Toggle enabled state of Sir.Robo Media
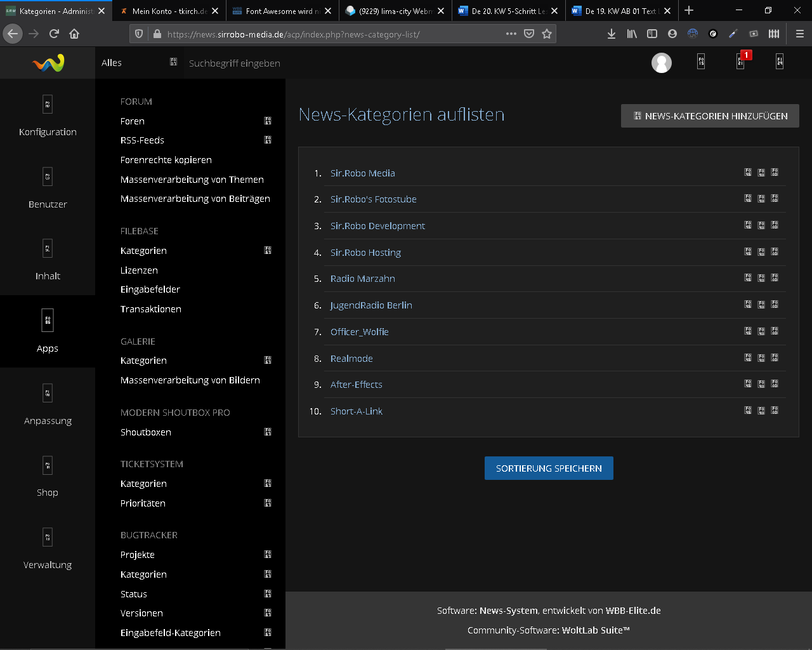812x650 pixels. [x=748, y=173]
